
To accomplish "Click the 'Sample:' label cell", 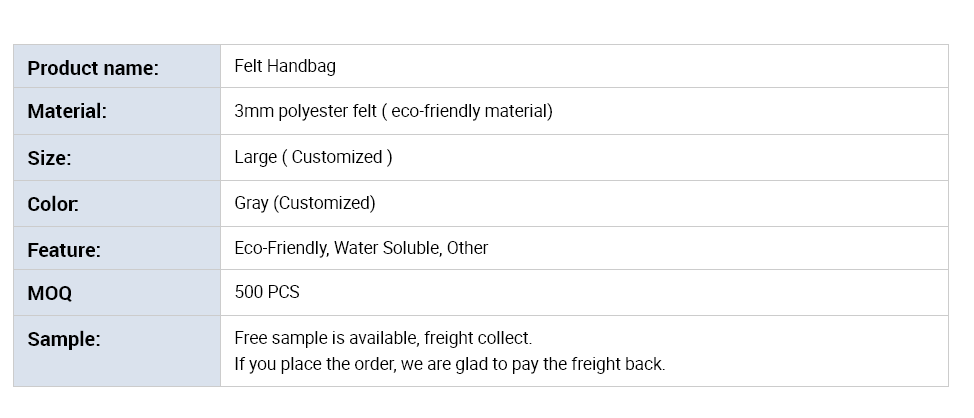I will click(x=117, y=351).
